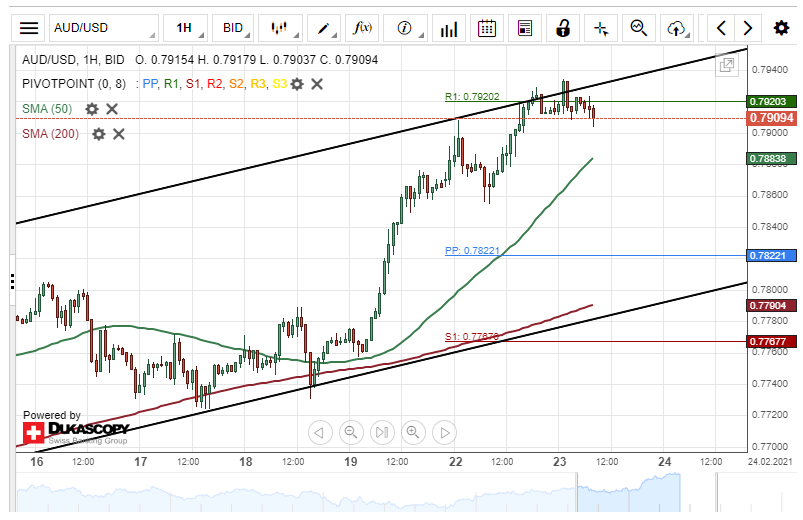Click the SMA (200) indicator label
This screenshot has width=803, height=520.
pos(50,134)
